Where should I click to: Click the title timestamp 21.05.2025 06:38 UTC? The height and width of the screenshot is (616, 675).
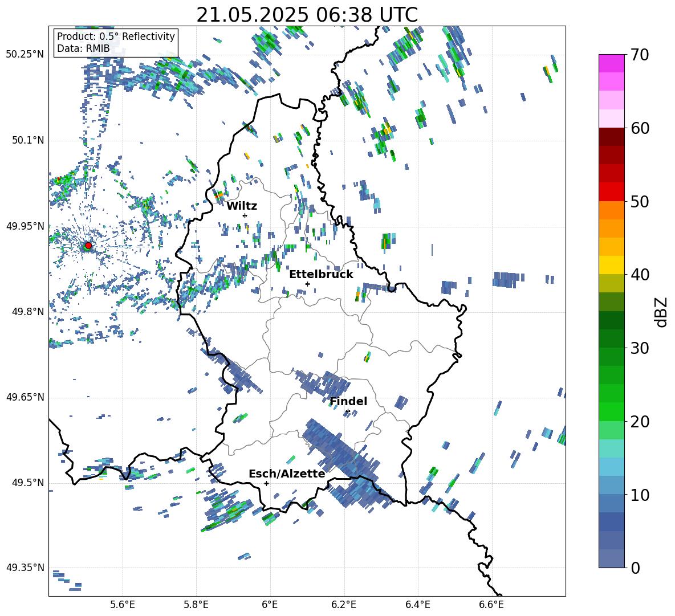point(307,15)
